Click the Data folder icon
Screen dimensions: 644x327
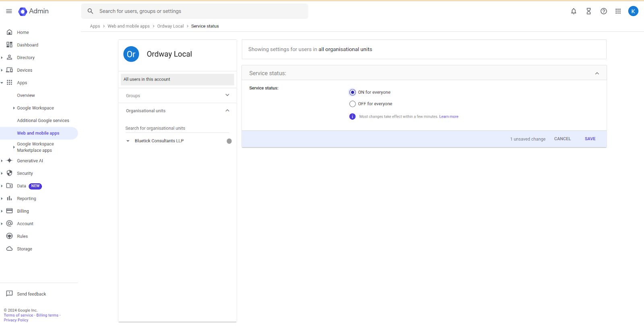click(x=9, y=186)
